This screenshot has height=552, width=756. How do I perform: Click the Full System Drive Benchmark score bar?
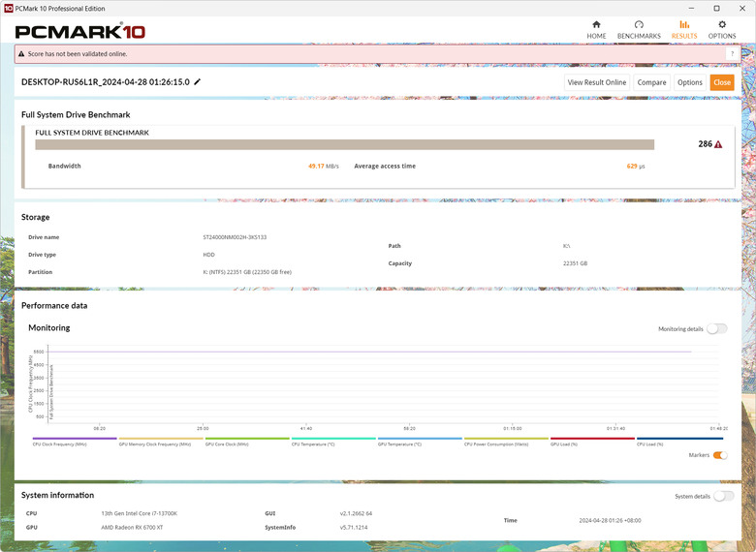point(345,144)
